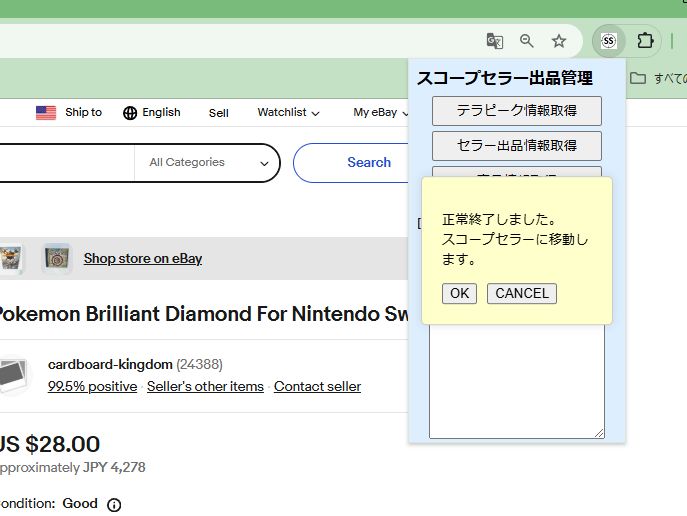Open cardboard-kingdom seller profile
The height and width of the screenshot is (516, 687).
110,364
